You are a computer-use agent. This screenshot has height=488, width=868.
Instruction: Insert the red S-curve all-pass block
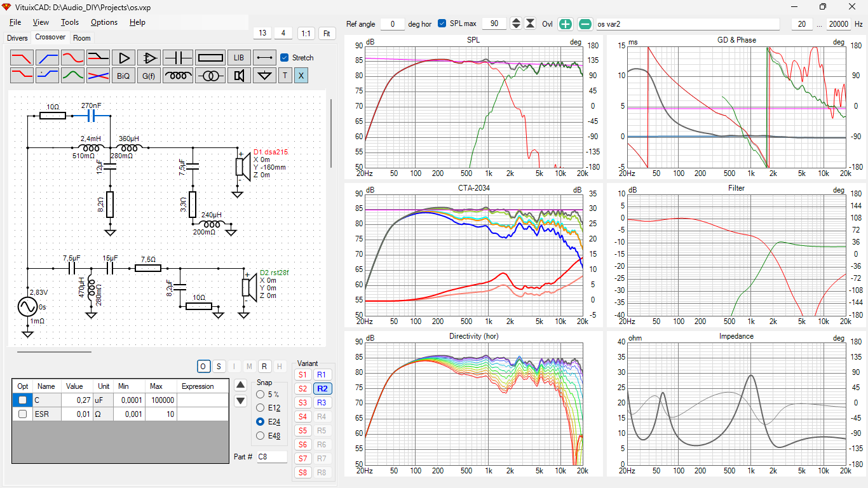coord(72,58)
